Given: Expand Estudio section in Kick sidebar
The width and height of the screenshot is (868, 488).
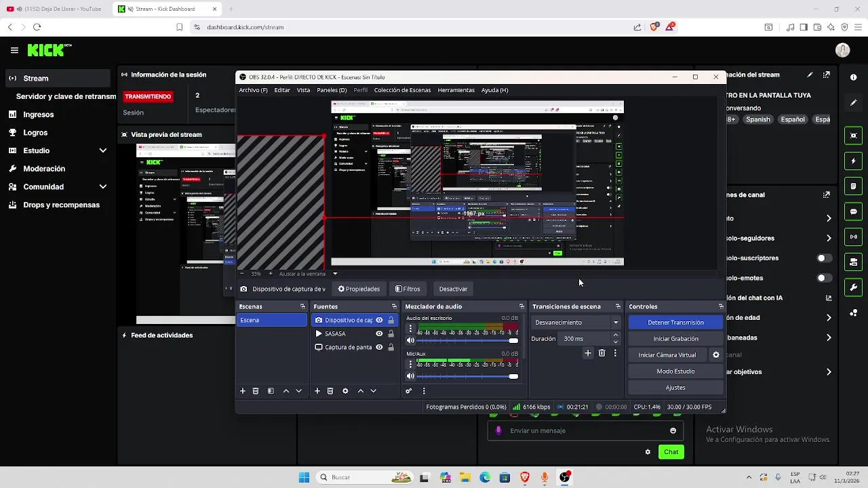Looking at the screenshot, I should tap(103, 150).
